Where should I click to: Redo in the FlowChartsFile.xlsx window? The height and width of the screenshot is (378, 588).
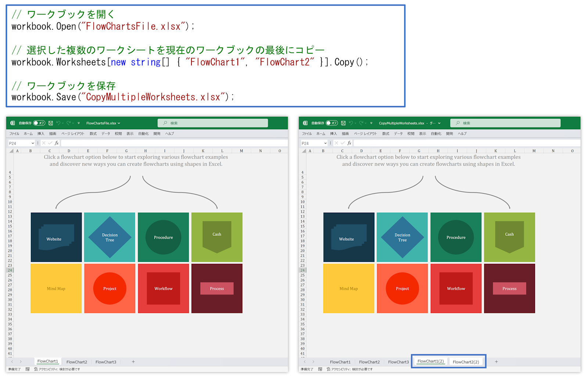pos(69,123)
